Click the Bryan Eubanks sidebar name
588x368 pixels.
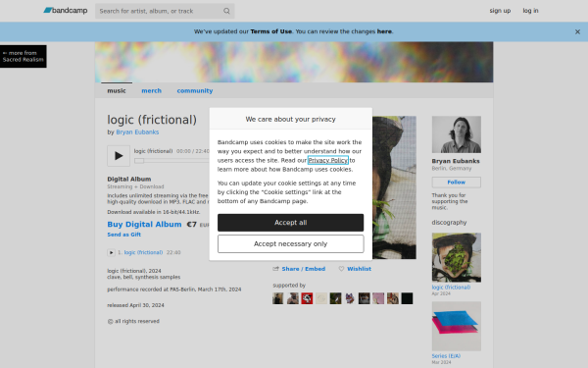tap(456, 161)
